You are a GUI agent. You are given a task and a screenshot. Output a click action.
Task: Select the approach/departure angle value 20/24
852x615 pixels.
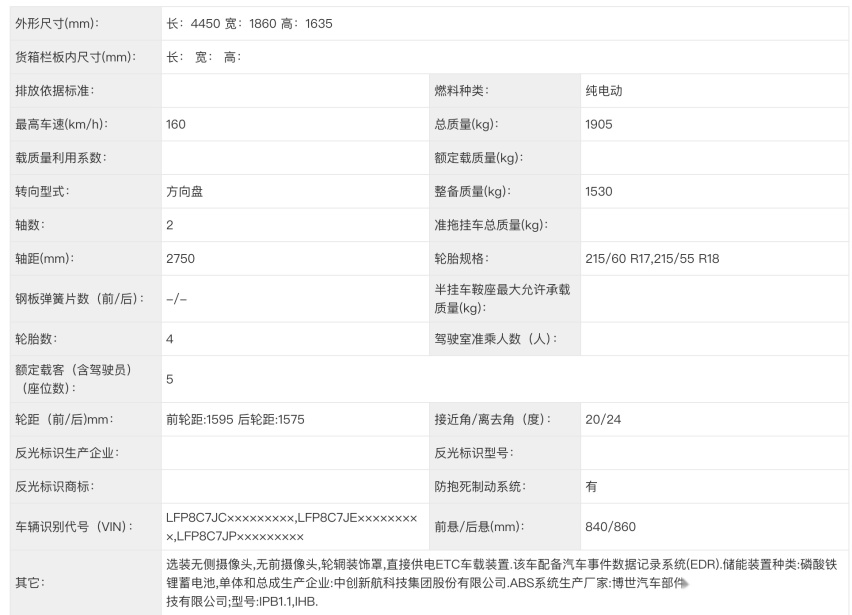pyautogui.click(x=603, y=419)
